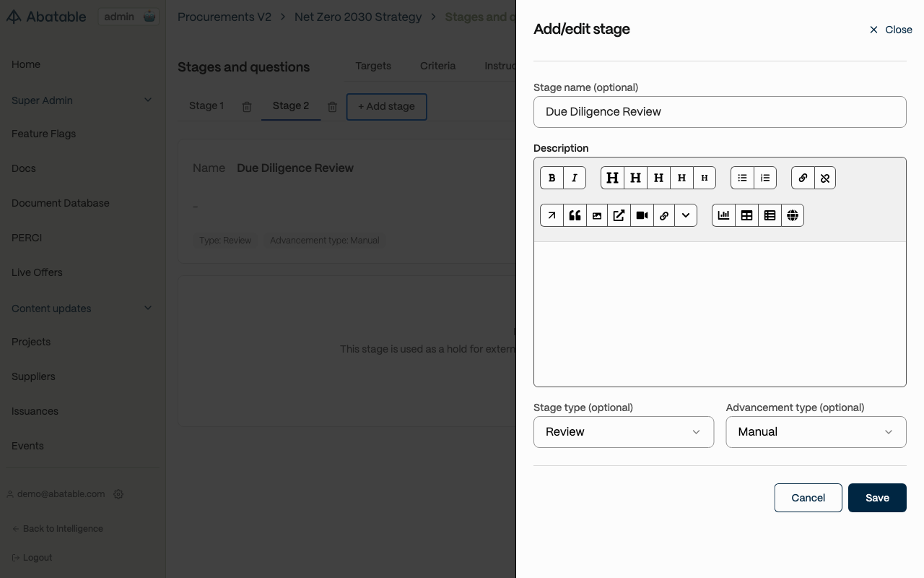
Task: Apply the largest heading style
Action: coord(612,178)
